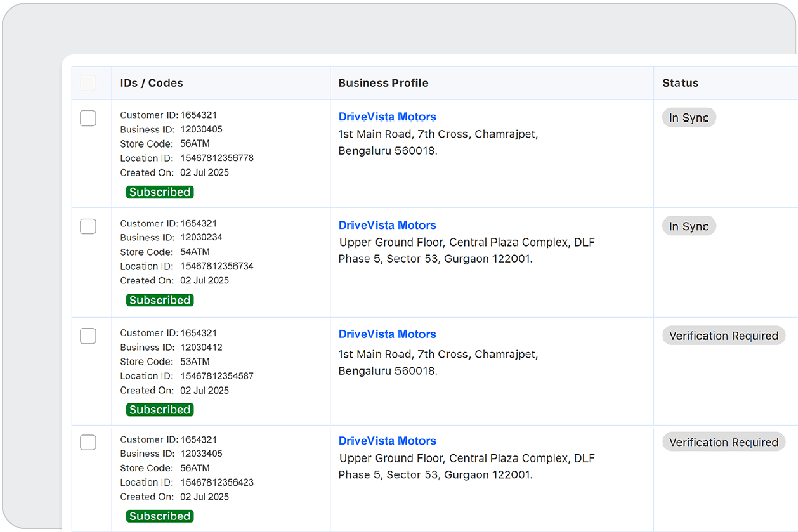Open DriveVista Motors link for Business ID 12030405

click(x=387, y=117)
